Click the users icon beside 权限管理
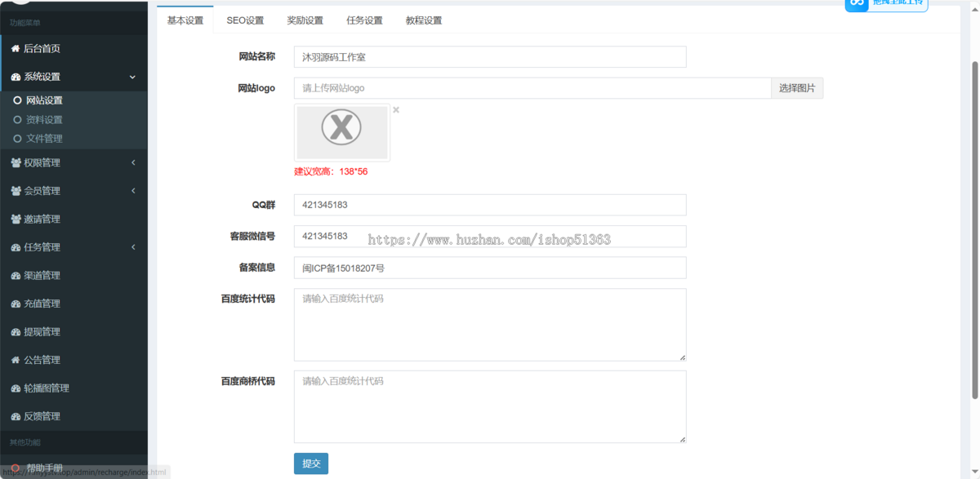The height and width of the screenshot is (479, 980). (x=16, y=162)
